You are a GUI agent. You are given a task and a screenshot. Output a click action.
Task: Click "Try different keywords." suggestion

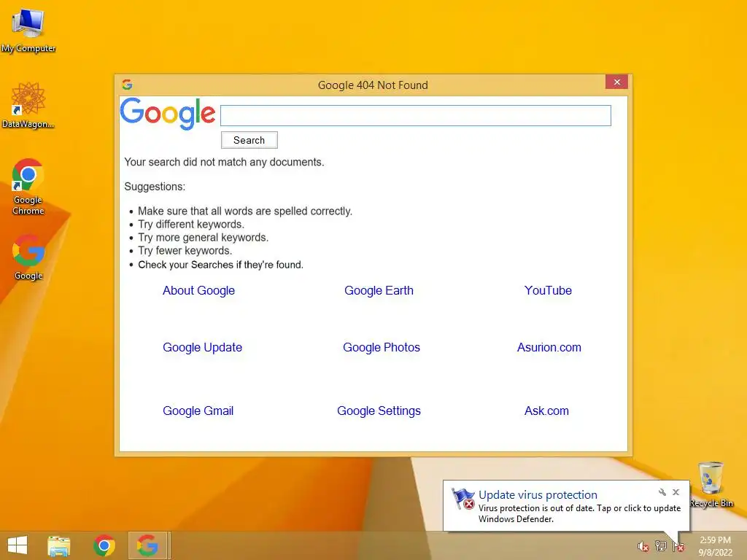(x=191, y=225)
